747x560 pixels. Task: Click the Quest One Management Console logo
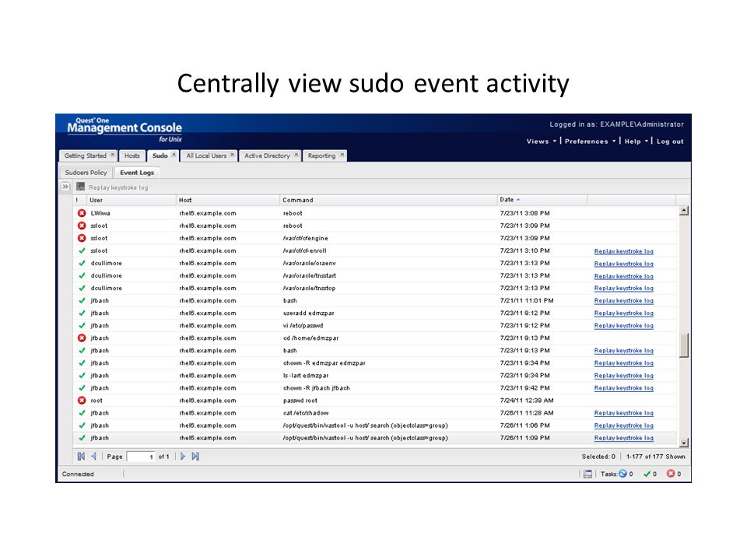click(124, 130)
